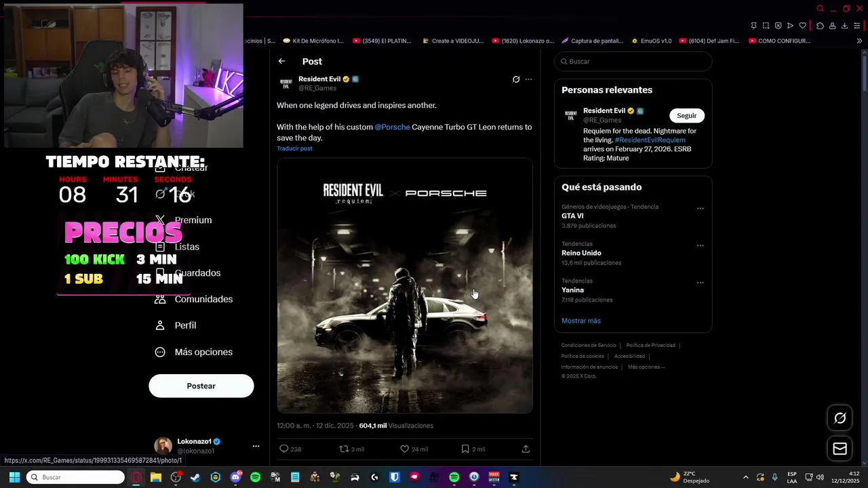This screenshot has width=868, height=488.
Task: Open File Explorer from the taskbar
Action: click(x=155, y=477)
